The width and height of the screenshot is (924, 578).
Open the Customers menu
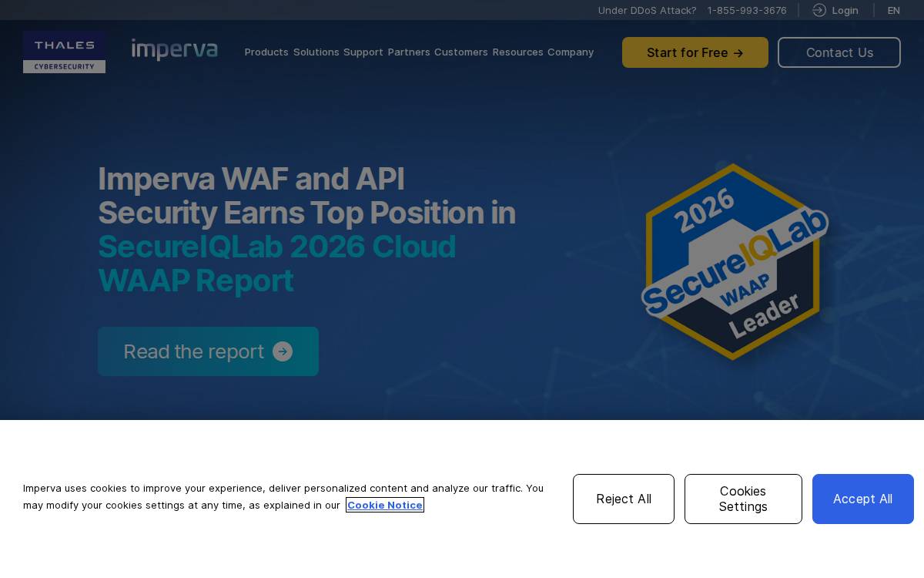[x=461, y=52]
